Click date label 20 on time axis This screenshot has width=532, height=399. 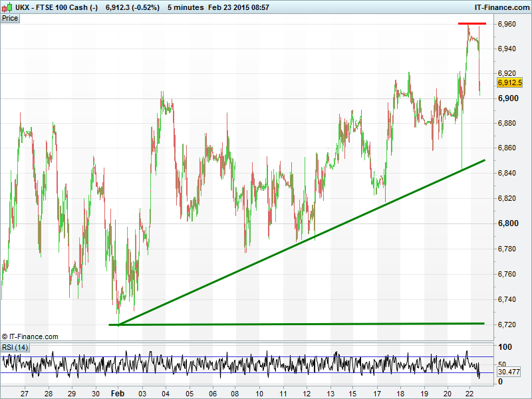tap(448, 394)
